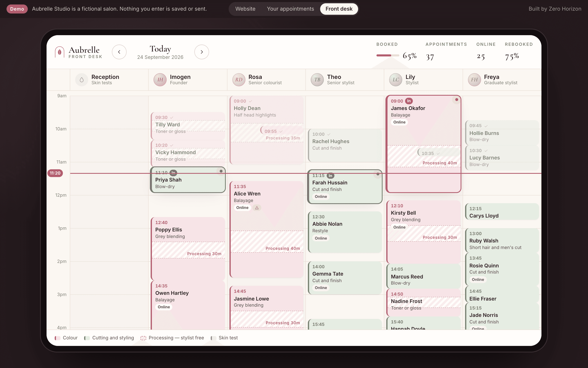Click the Appointments count 37

pyautogui.click(x=430, y=57)
